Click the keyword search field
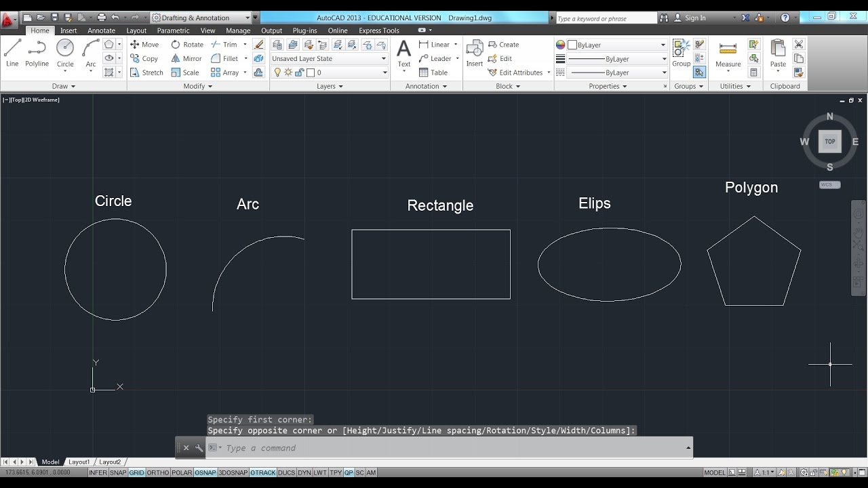Viewport: 868px width, 488px height. point(606,18)
